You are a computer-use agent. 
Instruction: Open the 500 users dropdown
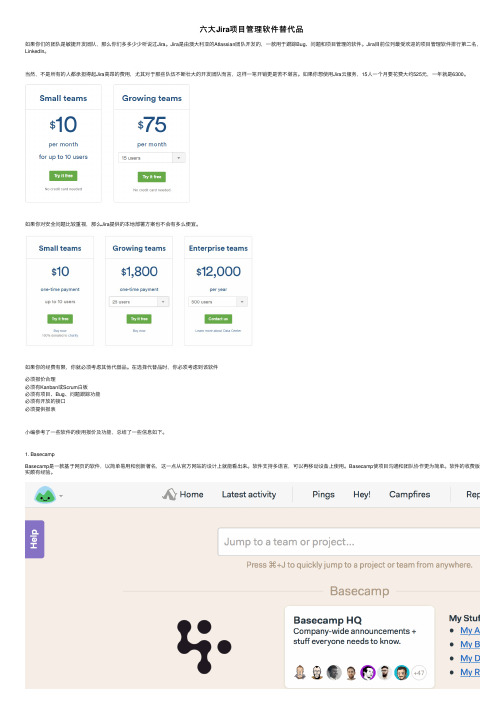(218, 301)
